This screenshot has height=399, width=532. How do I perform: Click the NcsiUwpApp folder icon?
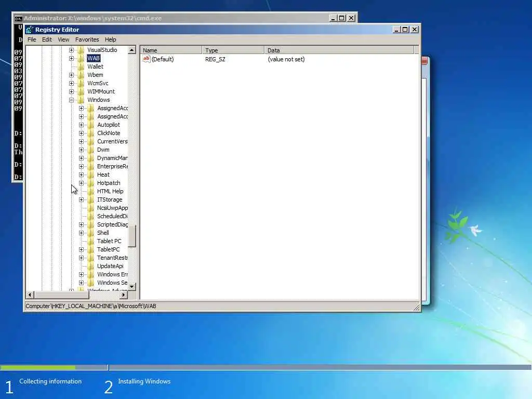90,208
